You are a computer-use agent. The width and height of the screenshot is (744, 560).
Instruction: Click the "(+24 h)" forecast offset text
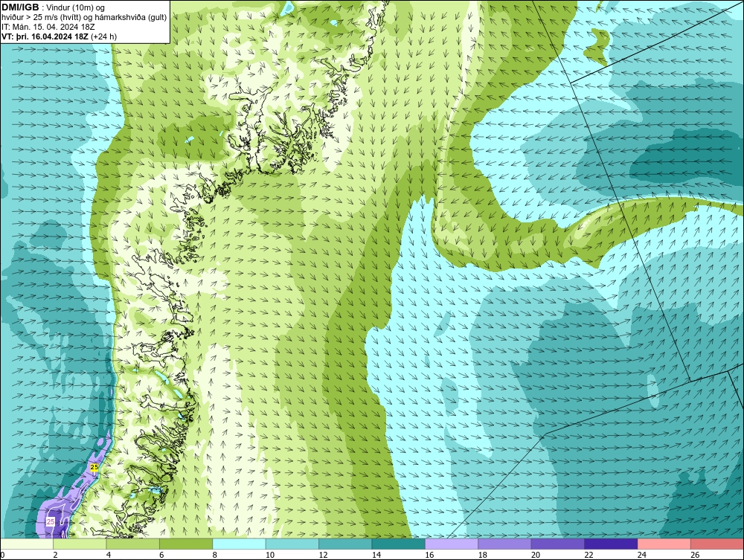(103, 36)
